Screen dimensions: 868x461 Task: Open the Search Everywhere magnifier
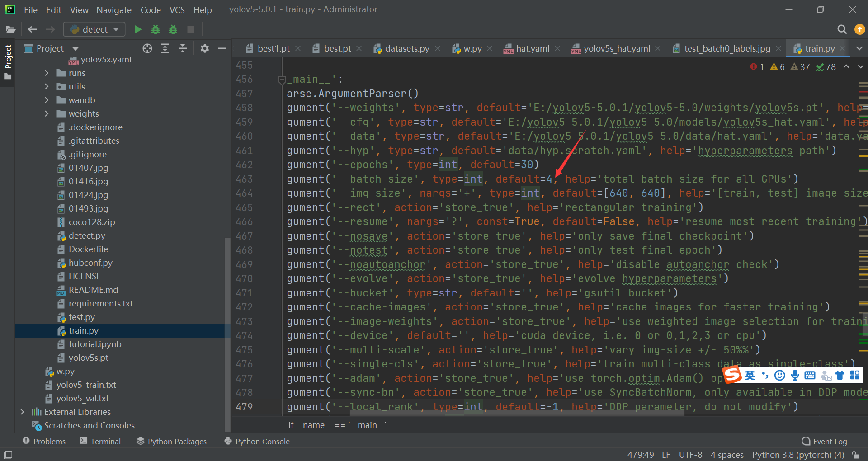pos(842,29)
